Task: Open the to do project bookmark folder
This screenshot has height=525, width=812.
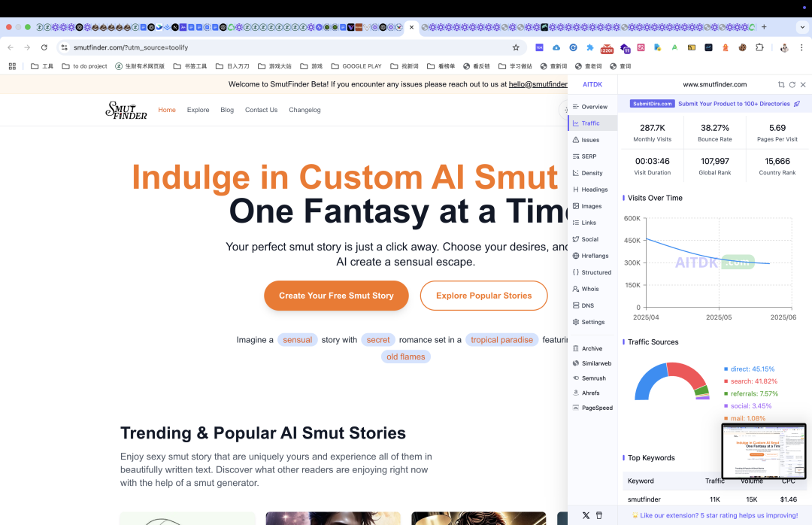Action: click(84, 66)
